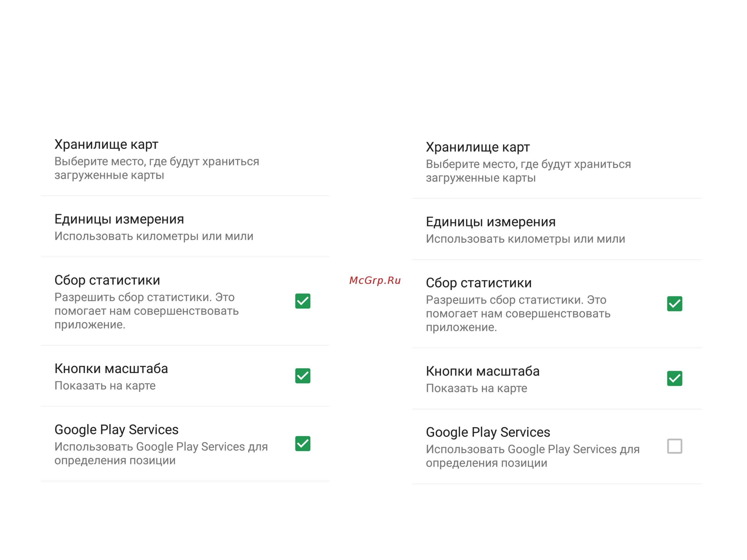Open Единицы измерения setting in right panel
Screen dimensions: 747x560
point(557,229)
